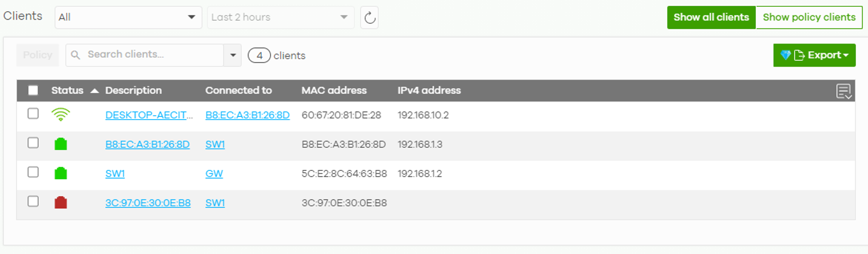
Task: Switch to Show policy clients
Action: coord(809,17)
